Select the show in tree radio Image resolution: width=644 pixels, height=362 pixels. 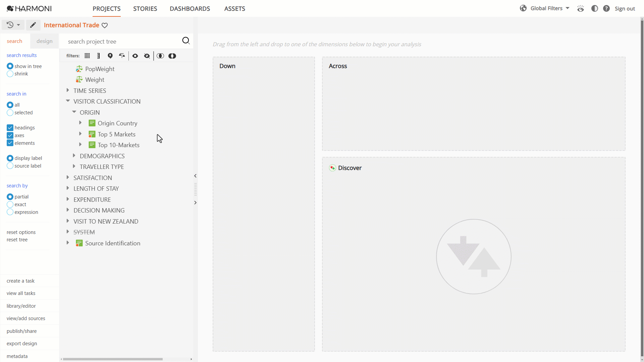pyautogui.click(x=10, y=66)
